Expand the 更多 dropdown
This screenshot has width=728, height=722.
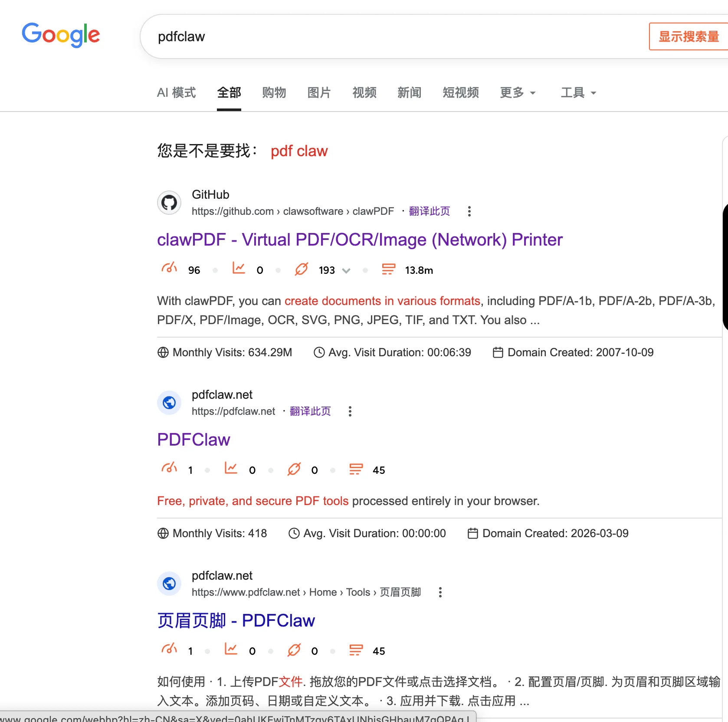[518, 92]
